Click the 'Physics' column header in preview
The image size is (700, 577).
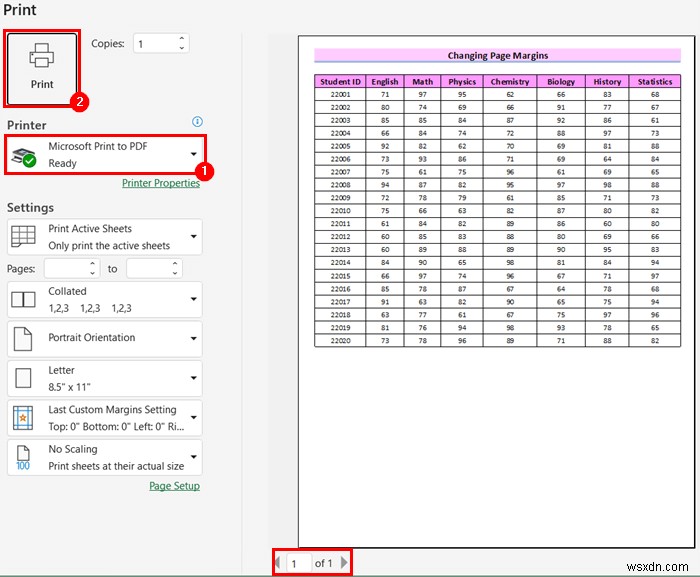462,82
